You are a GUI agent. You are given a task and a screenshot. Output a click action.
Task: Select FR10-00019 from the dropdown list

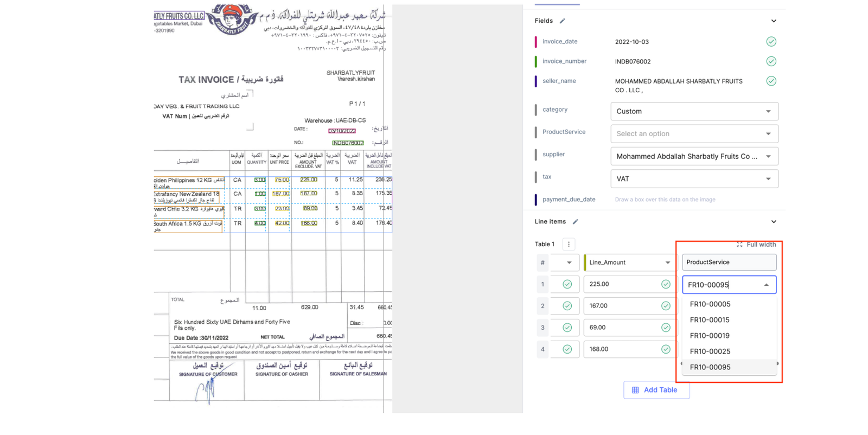(710, 336)
